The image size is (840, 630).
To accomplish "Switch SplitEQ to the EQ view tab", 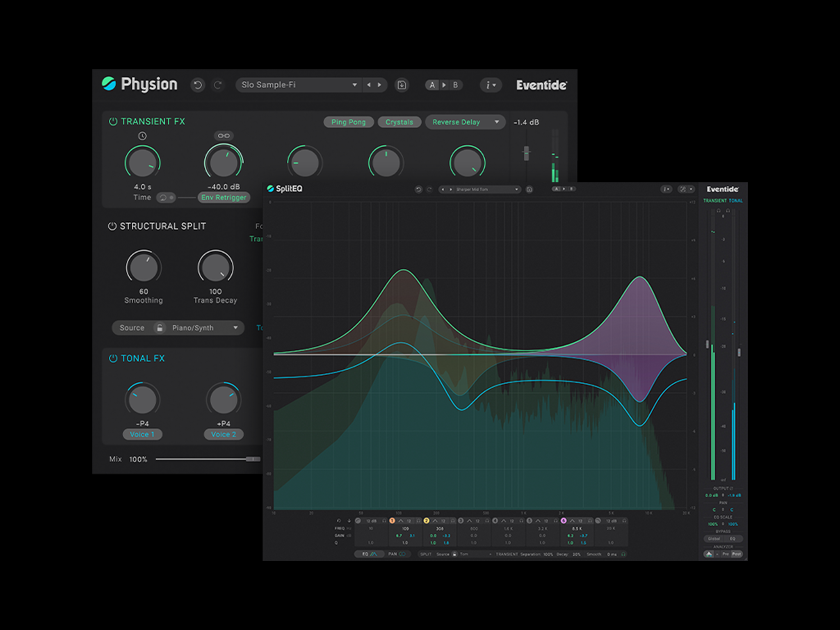I will (369, 554).
